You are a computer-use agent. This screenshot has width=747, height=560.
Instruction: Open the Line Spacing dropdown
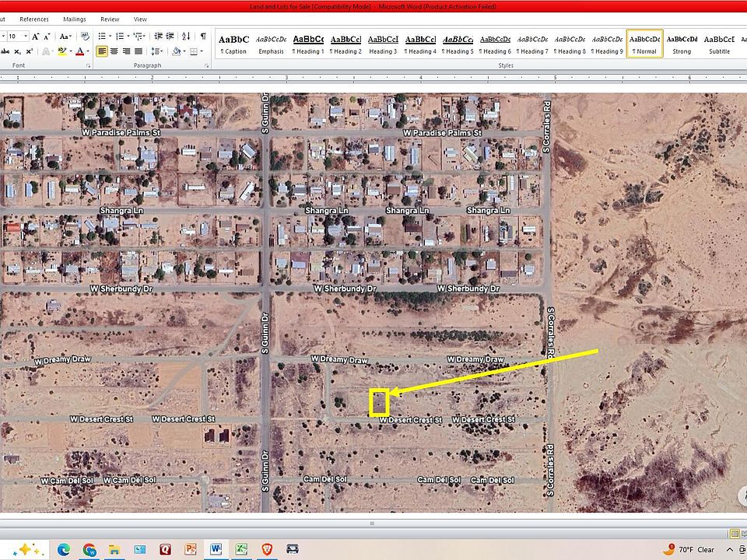tap(156, 51)
